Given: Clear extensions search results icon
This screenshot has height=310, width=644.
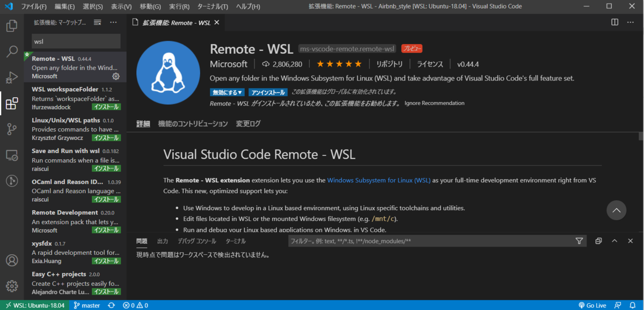Looking at the screenshot, I should pos(98,23).
